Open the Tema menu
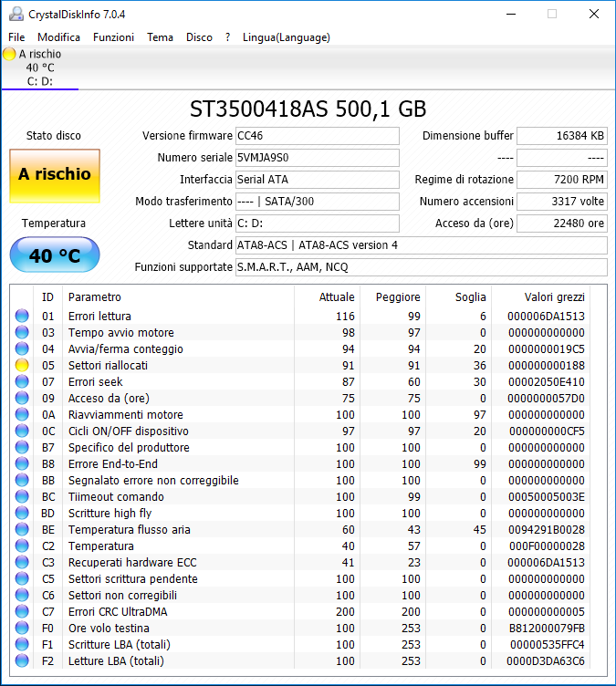Viewport: 616px width, 686px height. point(160,37)
